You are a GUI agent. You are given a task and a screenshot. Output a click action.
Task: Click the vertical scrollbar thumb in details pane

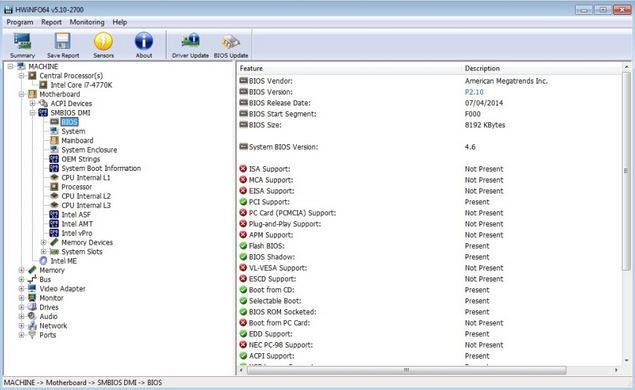626,171
